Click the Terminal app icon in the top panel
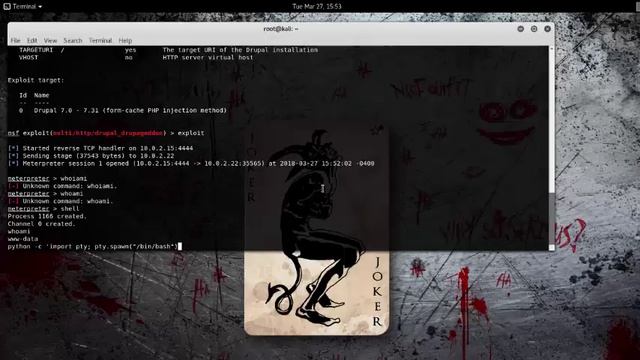The width and height of the screenshot is (640, 360). 7,6
